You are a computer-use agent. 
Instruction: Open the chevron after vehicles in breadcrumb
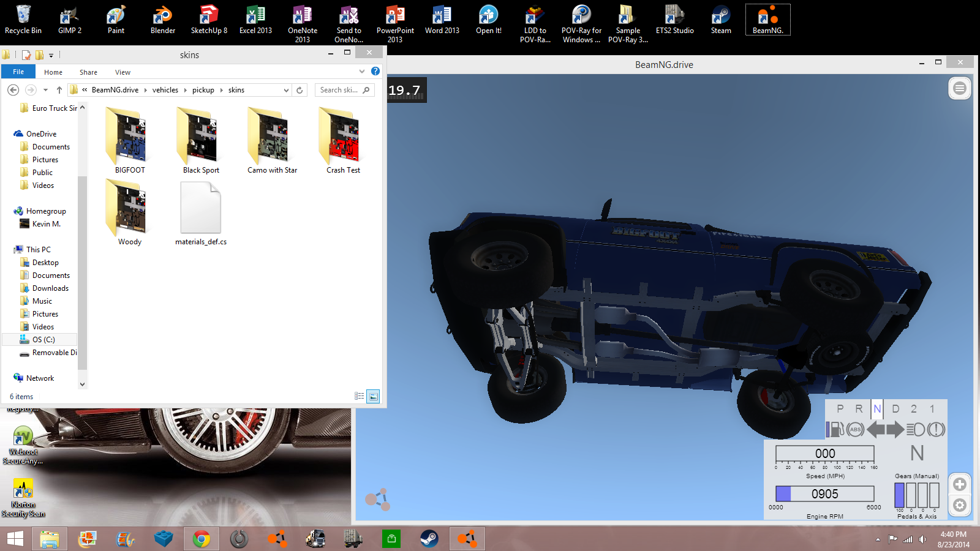pos(185,90)
